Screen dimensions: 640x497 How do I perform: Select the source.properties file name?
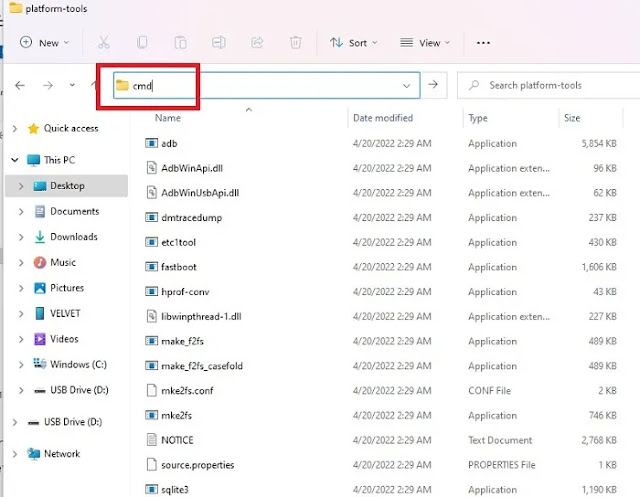(198, 465)
